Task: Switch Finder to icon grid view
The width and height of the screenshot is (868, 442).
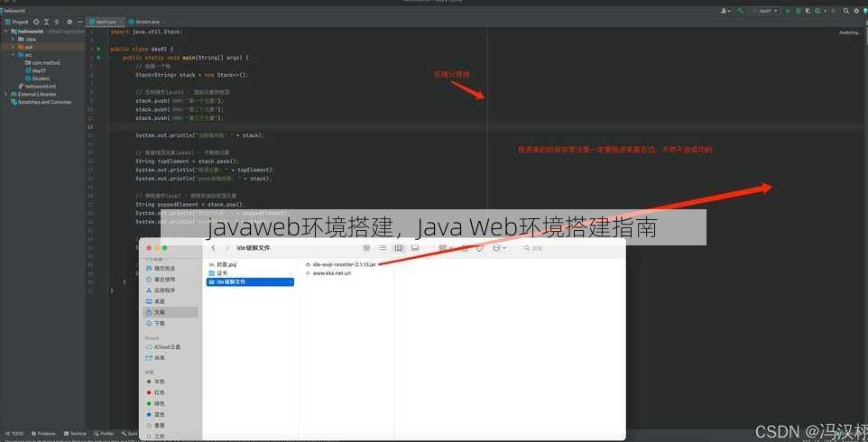Action: pyautogui.click(x=366, y=248)
